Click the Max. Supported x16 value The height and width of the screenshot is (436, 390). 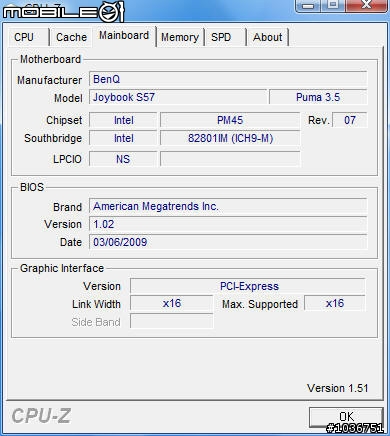[x=335, y=304]
